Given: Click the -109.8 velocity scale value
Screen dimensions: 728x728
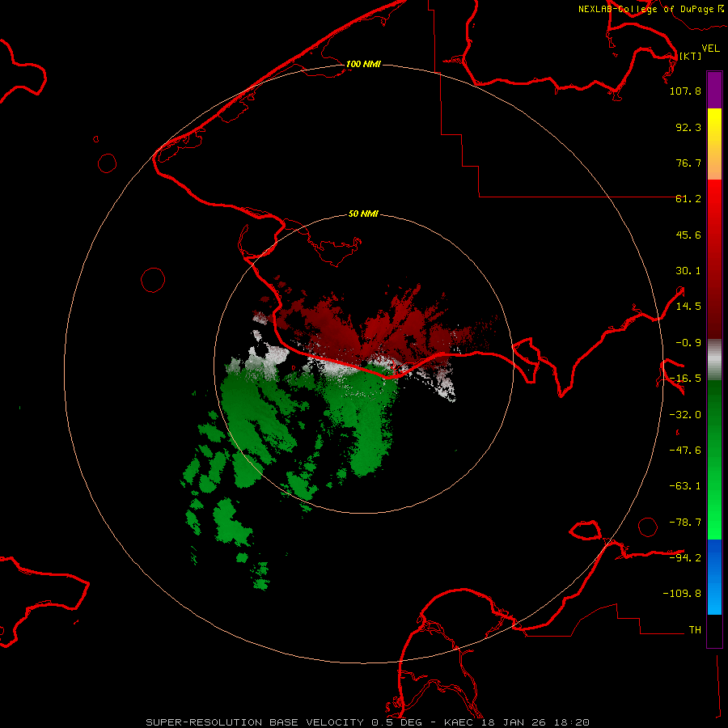Looking at the screenshot, I should [x=682, y=594].
